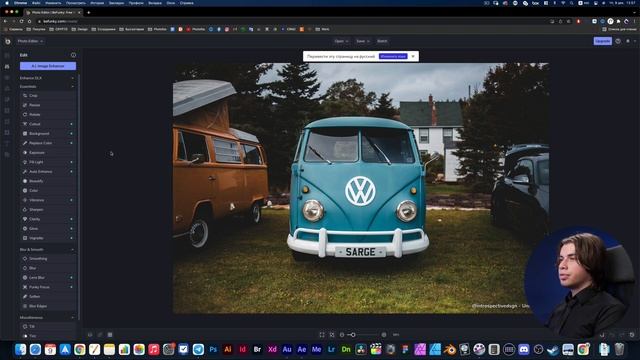Open Lightroom from the dock

pos(331,349)
